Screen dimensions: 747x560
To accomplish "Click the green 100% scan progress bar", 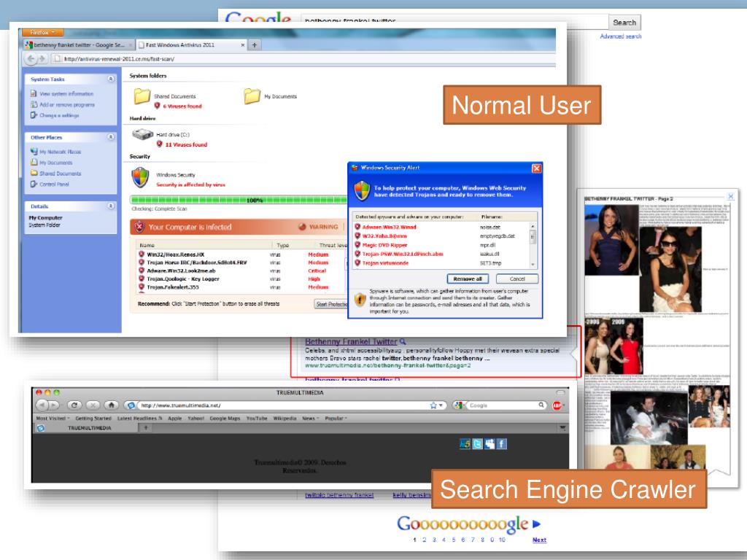I will [239, 200].
